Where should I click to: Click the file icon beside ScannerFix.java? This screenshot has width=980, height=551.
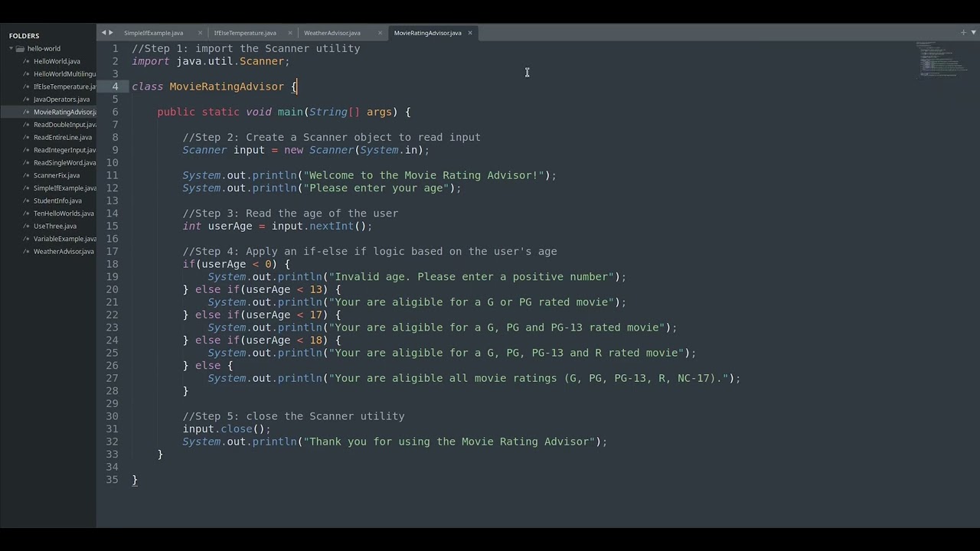coord(26,175)
